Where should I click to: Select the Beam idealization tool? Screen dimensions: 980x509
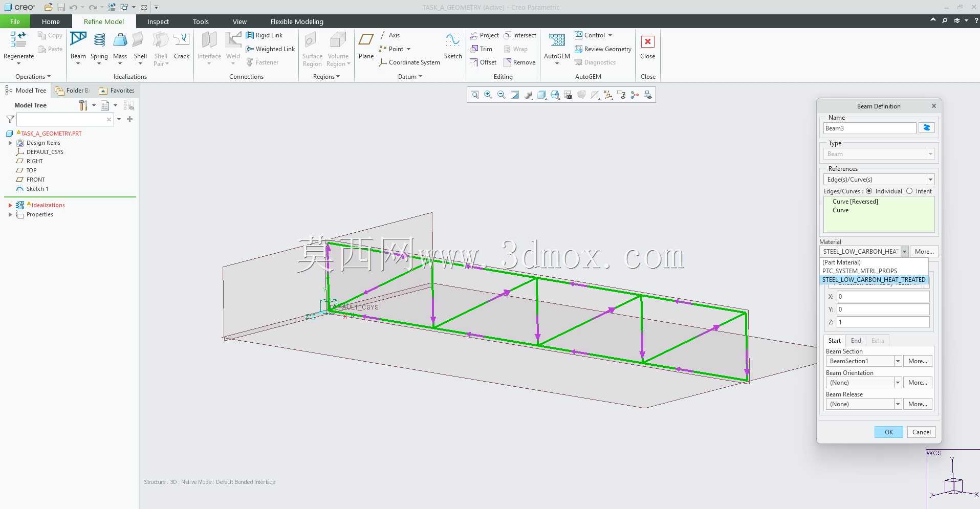(78, 45)
